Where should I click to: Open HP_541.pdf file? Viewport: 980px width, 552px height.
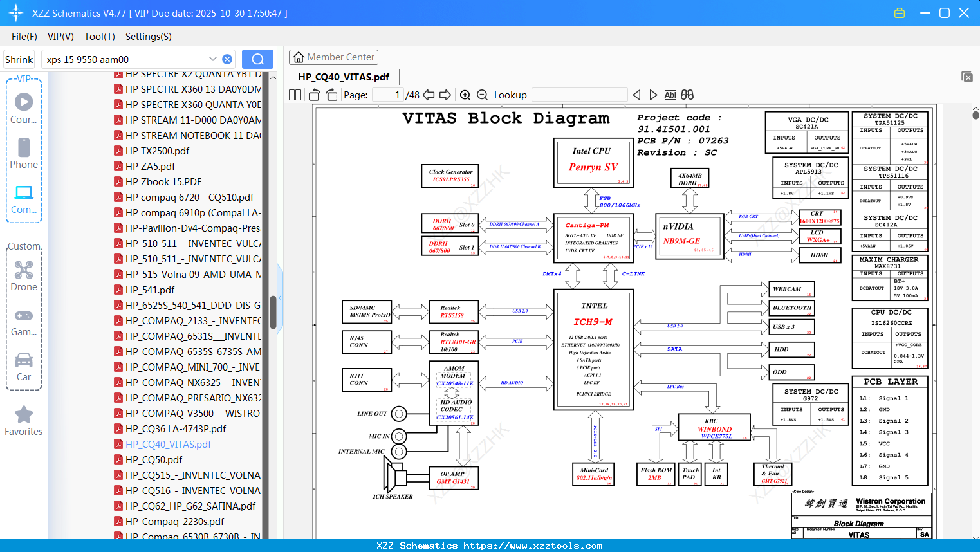pyautogui.click(x=150, y=290)
